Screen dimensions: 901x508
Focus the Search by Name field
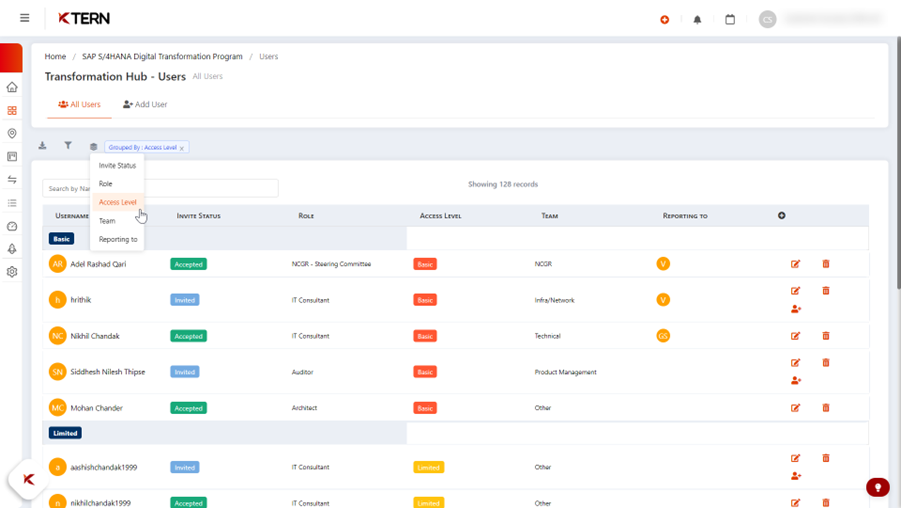pos(160,188)
